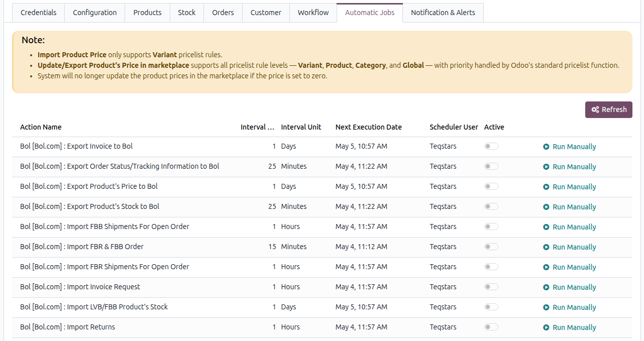Viewport: 644px width, 341px height.
Task: Click play icon for Import Returns row
Action: [x=546, y=327]
